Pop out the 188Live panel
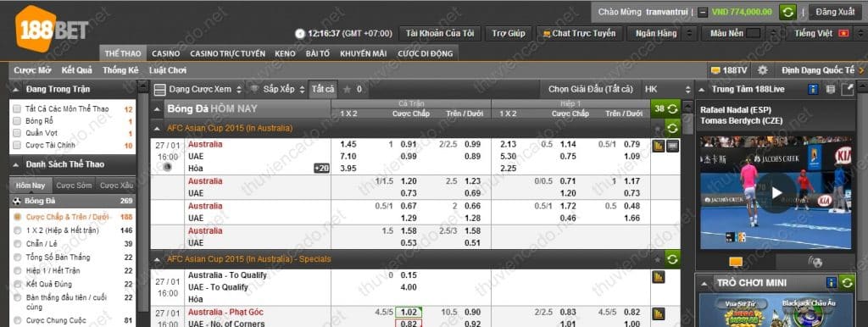The width and height of the screenshot is (868, 327). point(848,89)
